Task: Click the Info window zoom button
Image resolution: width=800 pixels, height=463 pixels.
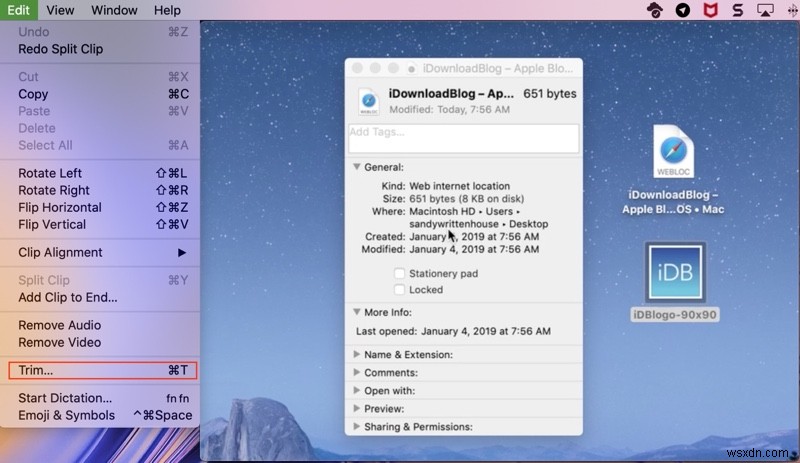Action: 393,68
